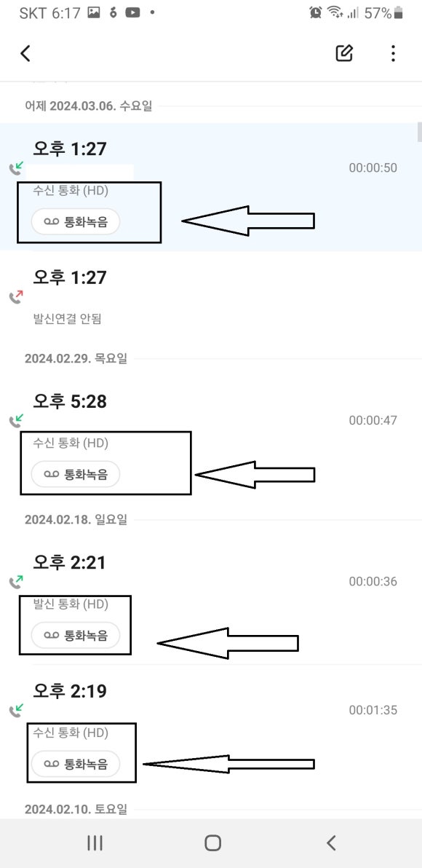Tap the outgoing call icon for 오후 2:21

click(16, 581)
